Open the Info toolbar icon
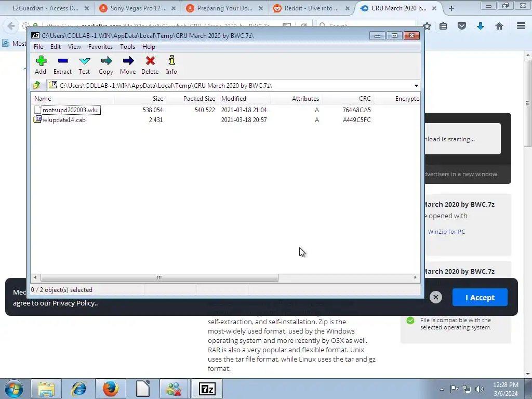Viewport: 532px width, 399px height. pyautogui.click(x=171, y=65)
